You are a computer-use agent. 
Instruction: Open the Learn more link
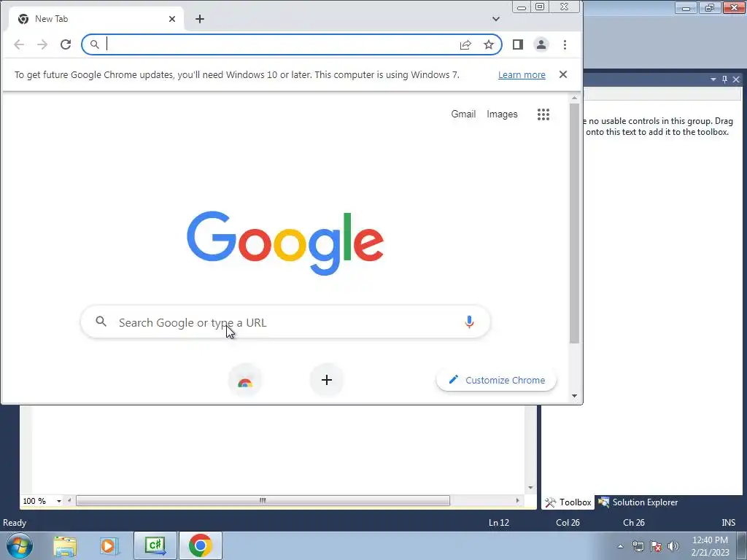pyautogui.click(x=522, y=75)
